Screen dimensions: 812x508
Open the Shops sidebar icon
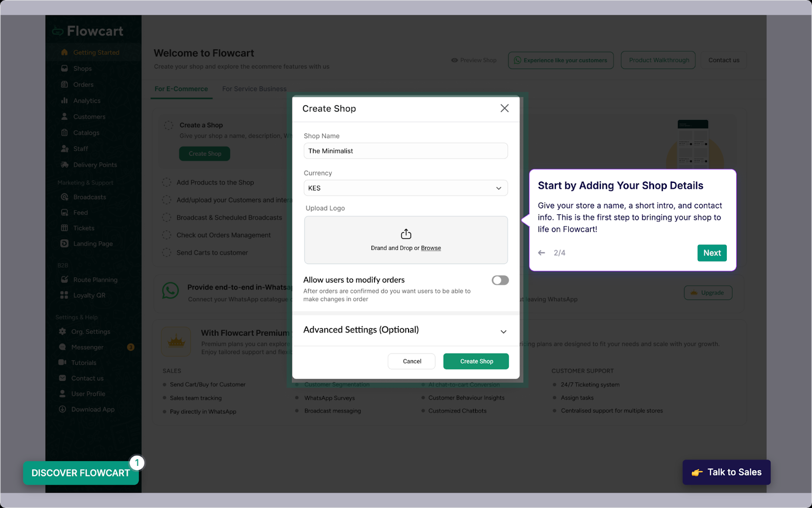(x=64, y=68)
